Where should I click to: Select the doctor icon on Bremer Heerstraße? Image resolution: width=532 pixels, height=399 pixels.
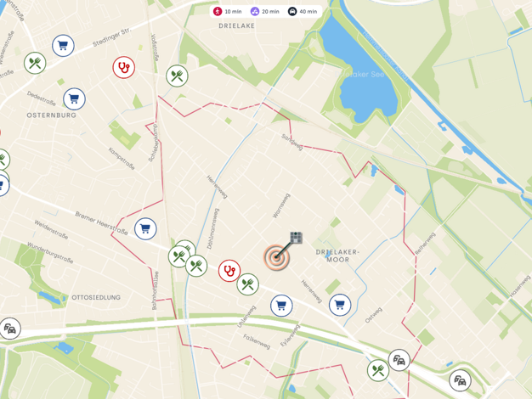click(229, 271)
